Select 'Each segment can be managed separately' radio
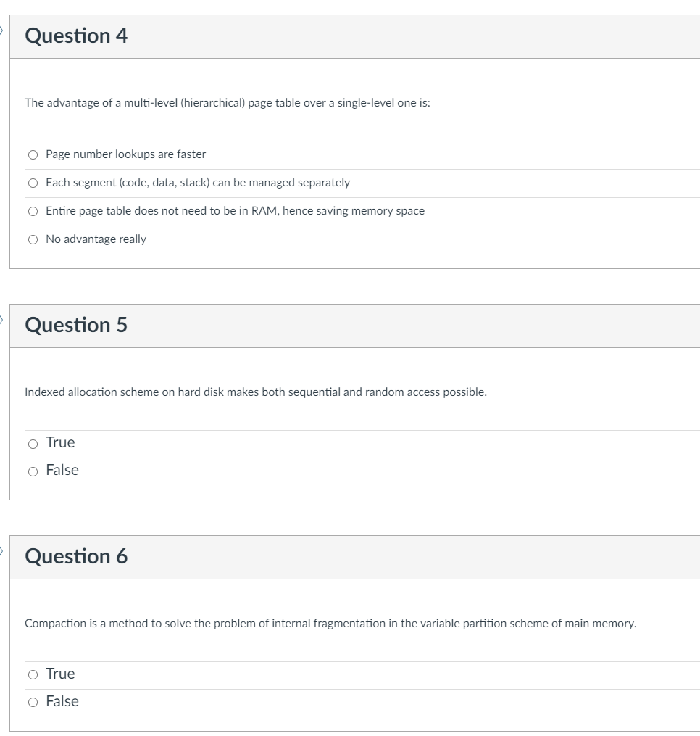The image size is (700, 736). coord(33,183)
